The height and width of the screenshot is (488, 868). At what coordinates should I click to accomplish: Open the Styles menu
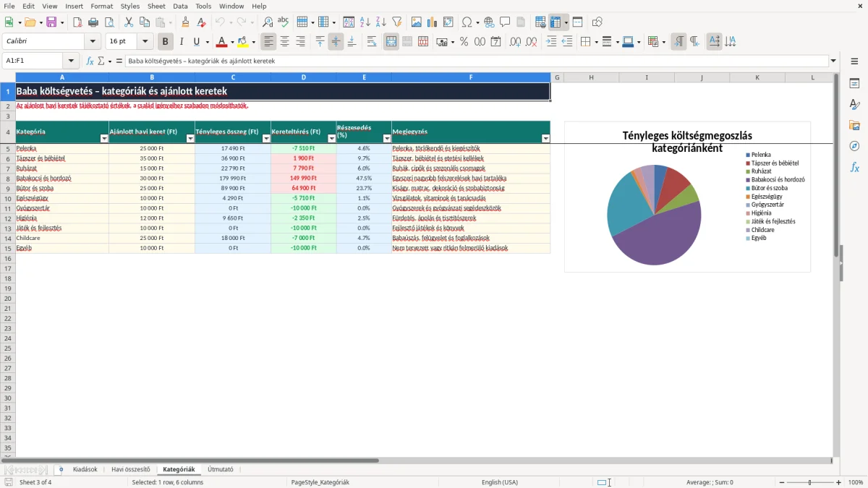(x=130, y=6)
